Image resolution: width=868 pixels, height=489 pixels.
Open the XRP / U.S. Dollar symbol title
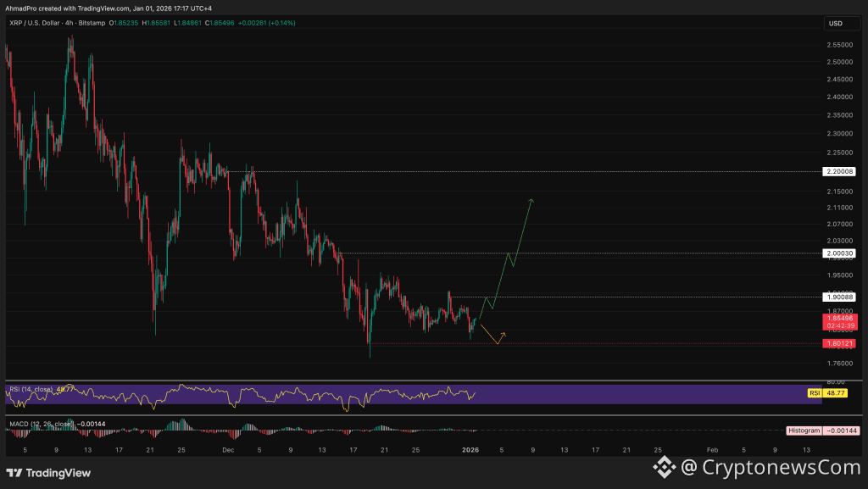[x=40, y=23]
